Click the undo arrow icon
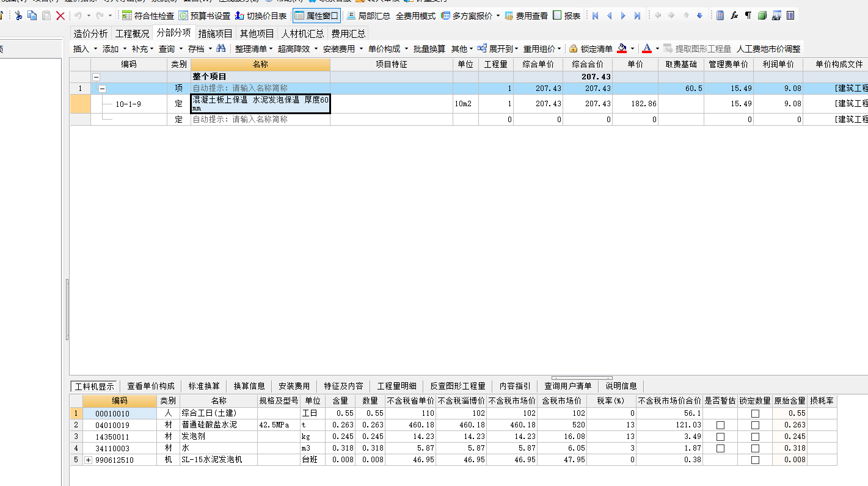This screenshot has height=486, width=868. [x=78, y=16]
